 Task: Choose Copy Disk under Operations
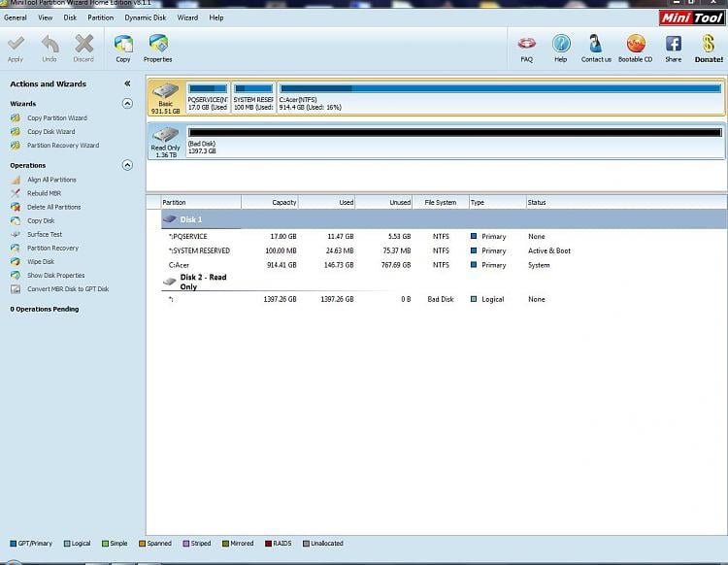coord(41,220)
